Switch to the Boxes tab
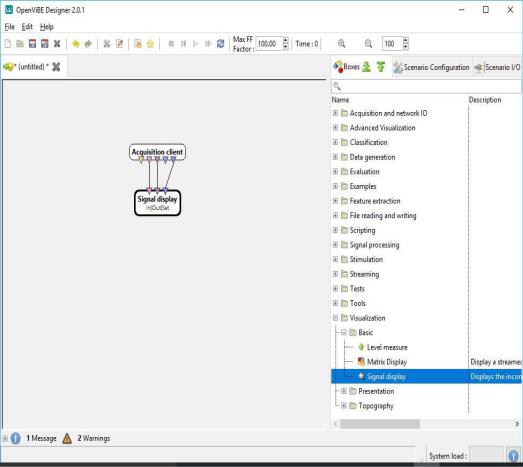The image size is (523, 467). [x=353, y=67]
